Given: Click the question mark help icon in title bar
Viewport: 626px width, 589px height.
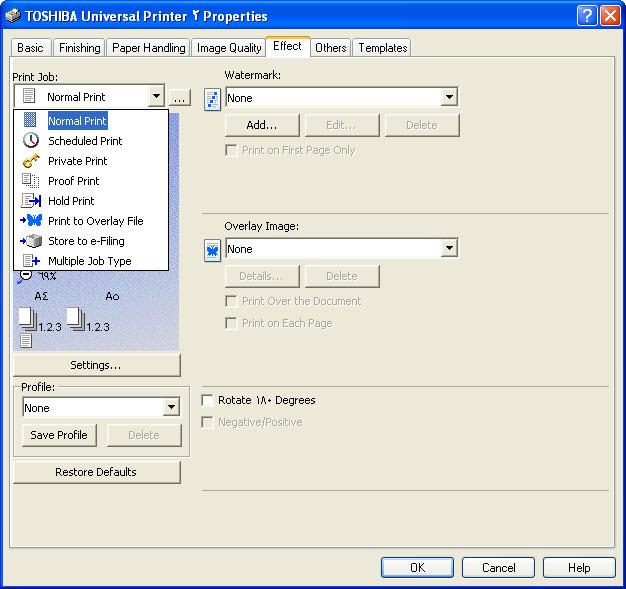Looking at the screenshot, I should point(587,16).
